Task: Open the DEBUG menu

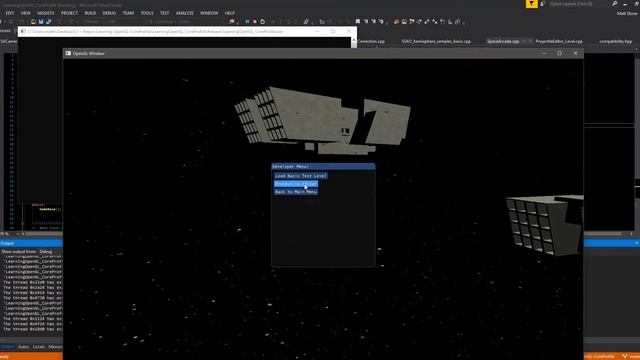Action: tap(109, 13)
